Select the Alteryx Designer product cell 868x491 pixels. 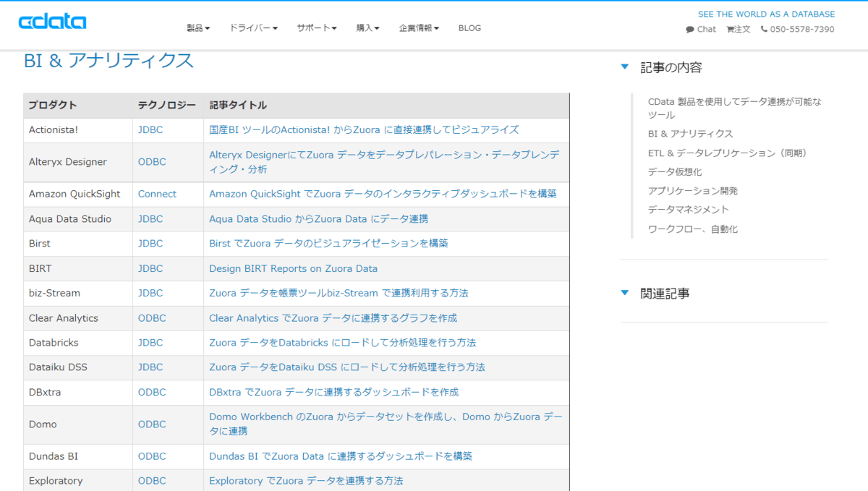click(78, 162)
